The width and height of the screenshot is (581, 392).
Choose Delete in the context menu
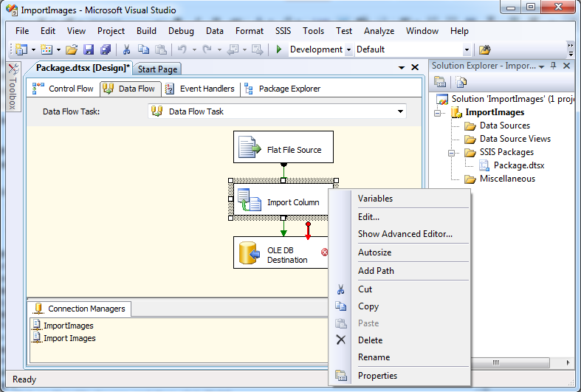399,340
